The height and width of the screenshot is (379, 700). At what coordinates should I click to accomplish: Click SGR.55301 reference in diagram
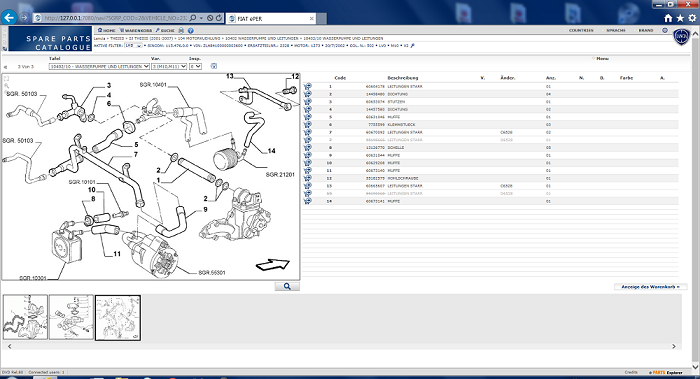pyautogui.click(x=212, y=272)
